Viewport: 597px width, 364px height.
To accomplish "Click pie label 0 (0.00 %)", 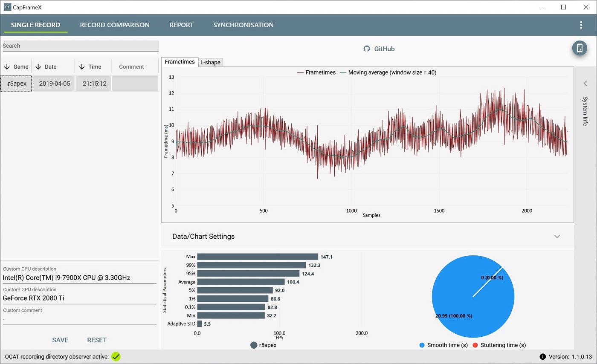I will pyautogui.click(x=492, y=278).
